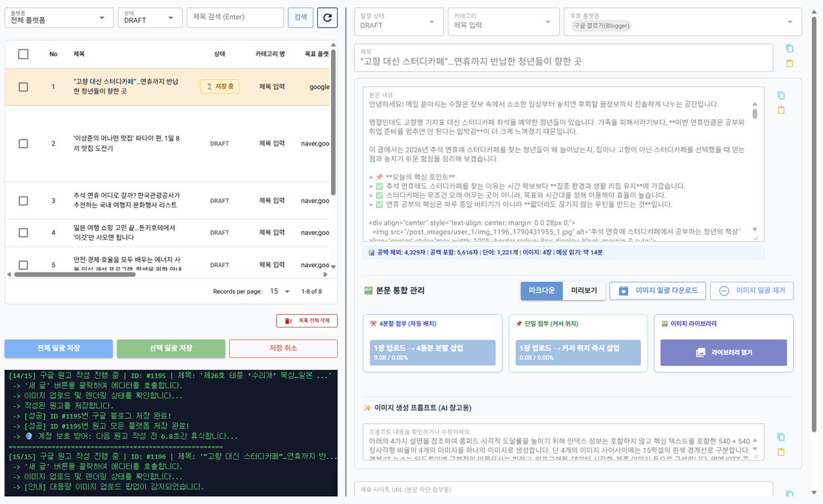Click row title '이상준의 머나먼 맛집'
Viewport: 823px width, 504px height.
click(127, 143)
